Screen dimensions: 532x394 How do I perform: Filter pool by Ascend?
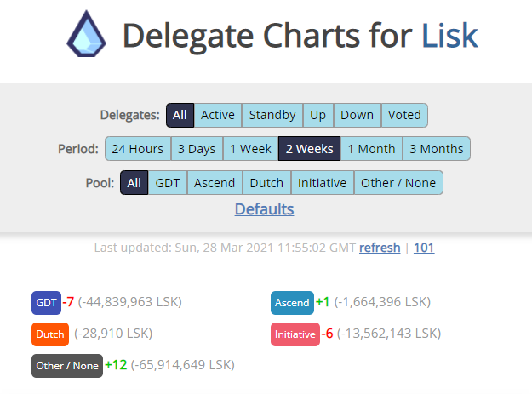pos(215,183)
